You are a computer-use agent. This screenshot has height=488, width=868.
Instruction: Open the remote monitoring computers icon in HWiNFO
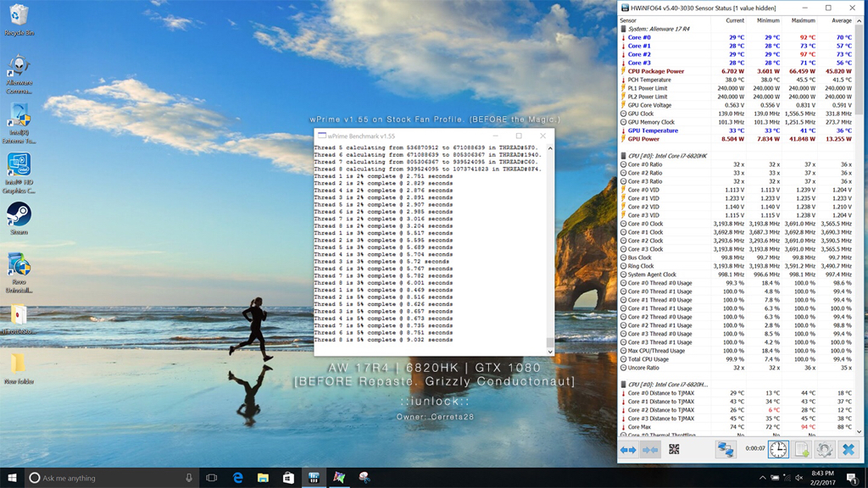click(x=726, y=449)
